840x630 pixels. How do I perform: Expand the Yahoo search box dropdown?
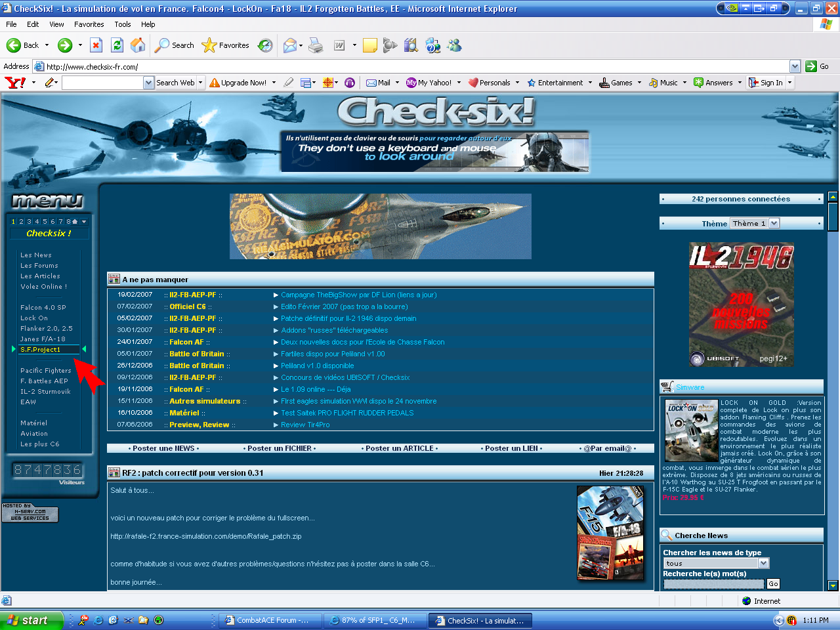[x=149, y=83]
